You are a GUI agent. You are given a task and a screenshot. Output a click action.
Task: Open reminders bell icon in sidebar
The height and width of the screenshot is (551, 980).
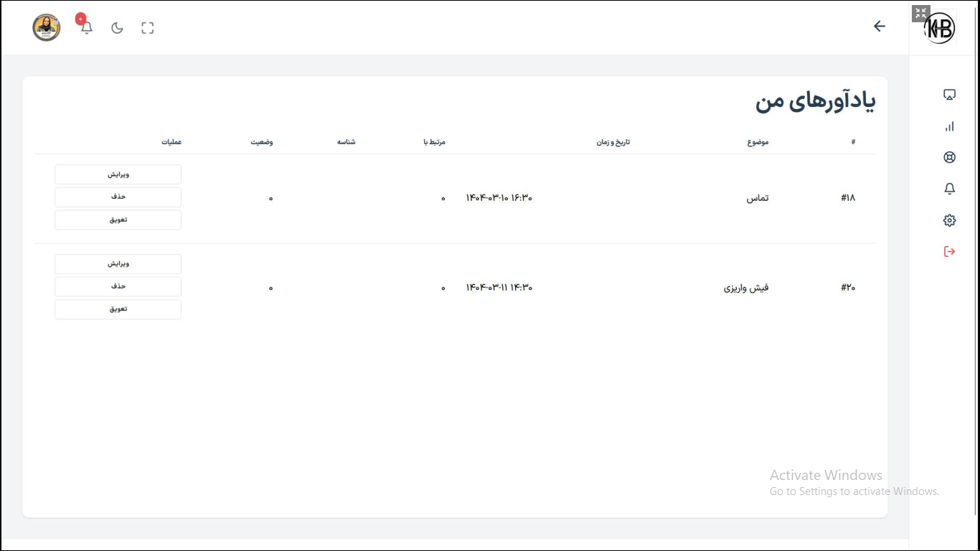tap(949, 189)
